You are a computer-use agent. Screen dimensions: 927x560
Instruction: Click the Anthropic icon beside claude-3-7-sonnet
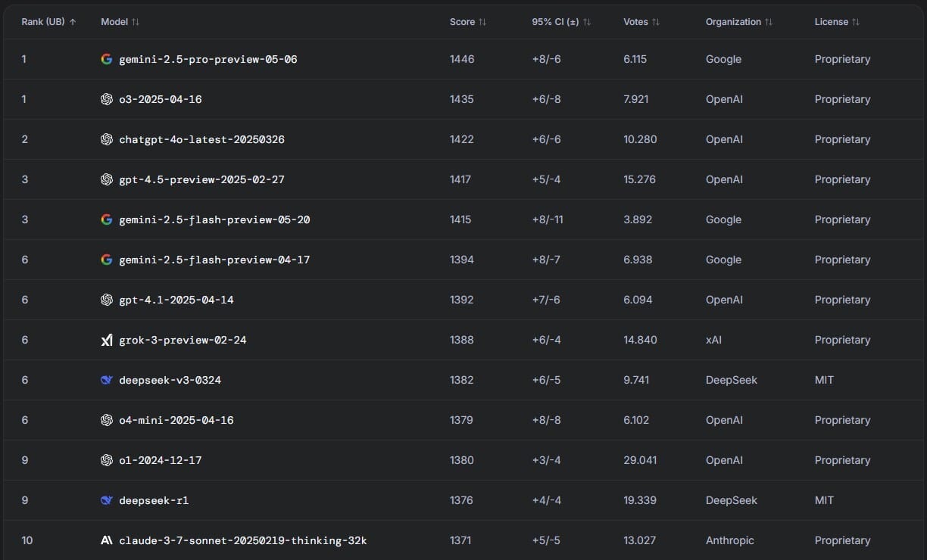pyautogui.click(x=107, y=540)
